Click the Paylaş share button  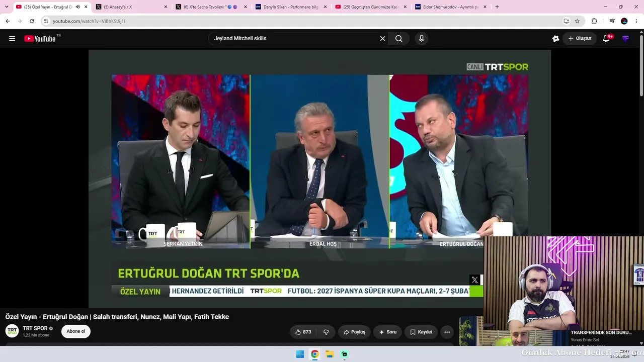[x=354, y=332]
